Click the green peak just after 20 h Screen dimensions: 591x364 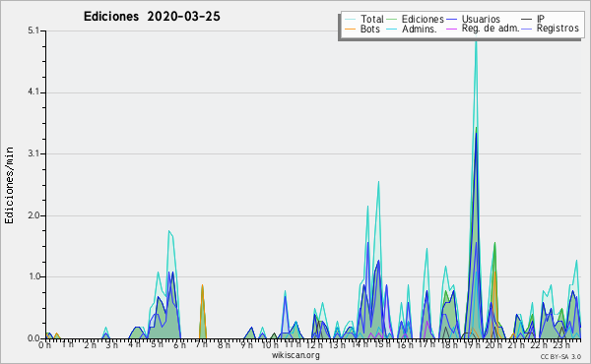pyautogui.click(x=494, y=244)
